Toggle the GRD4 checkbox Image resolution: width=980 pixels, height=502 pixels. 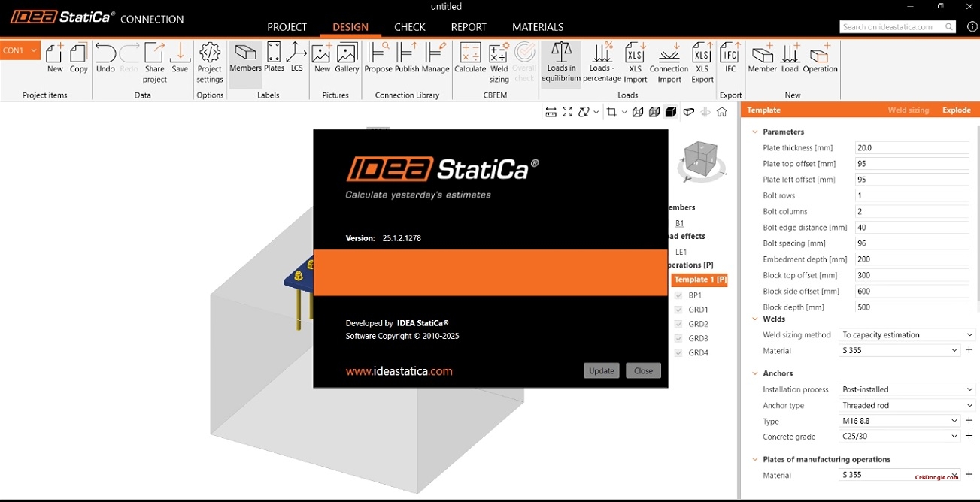678,352
